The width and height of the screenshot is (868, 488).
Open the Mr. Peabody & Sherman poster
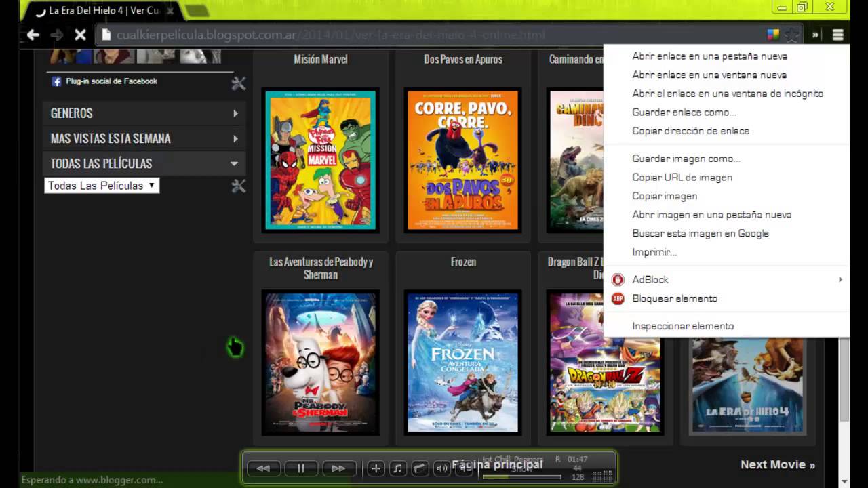[x=321, y=363]
